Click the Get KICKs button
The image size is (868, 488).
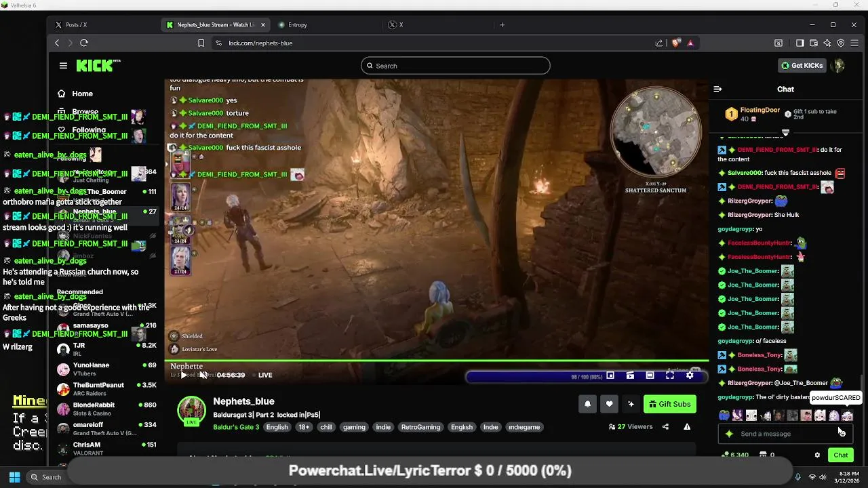pos(802,66)
